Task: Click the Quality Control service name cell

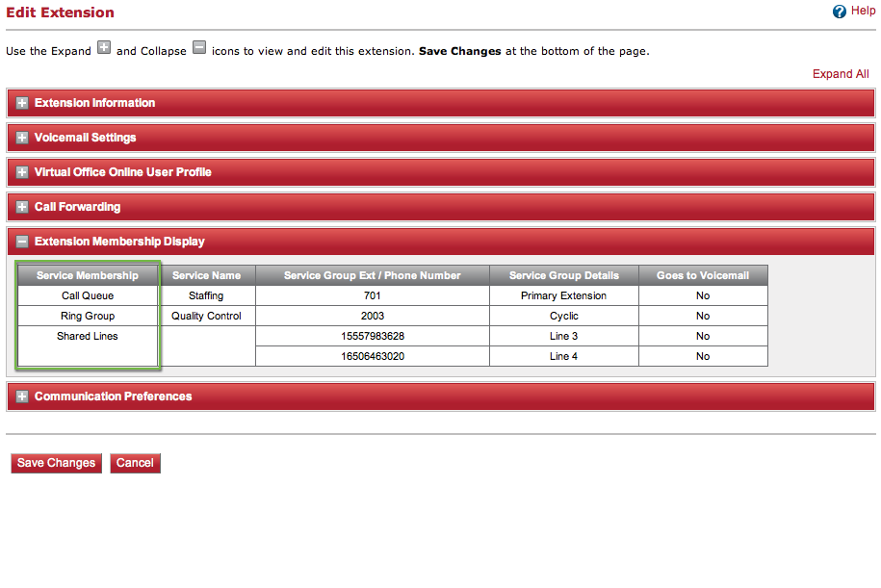Action: tap(206, 316)
